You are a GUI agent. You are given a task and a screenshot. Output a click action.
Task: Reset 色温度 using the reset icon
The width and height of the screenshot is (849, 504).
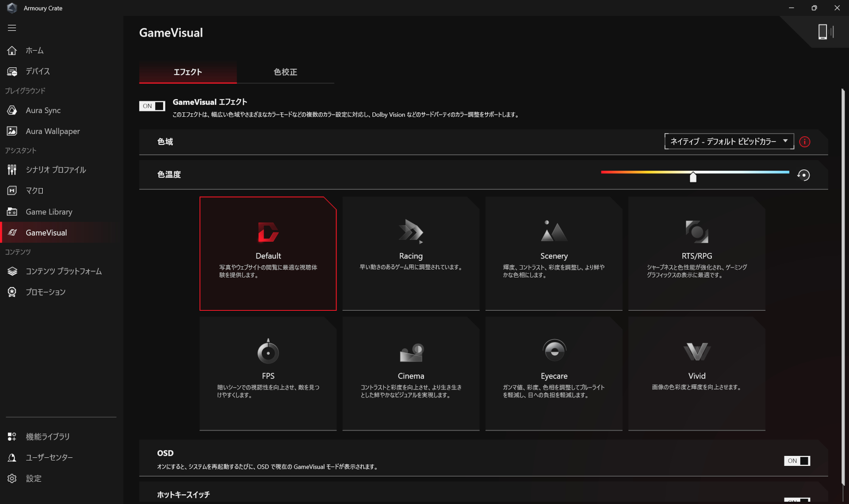pos(803,175)
